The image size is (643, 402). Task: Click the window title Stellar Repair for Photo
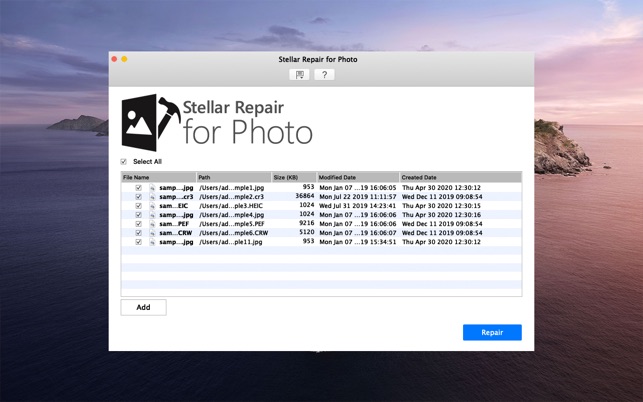coord(318,59)
